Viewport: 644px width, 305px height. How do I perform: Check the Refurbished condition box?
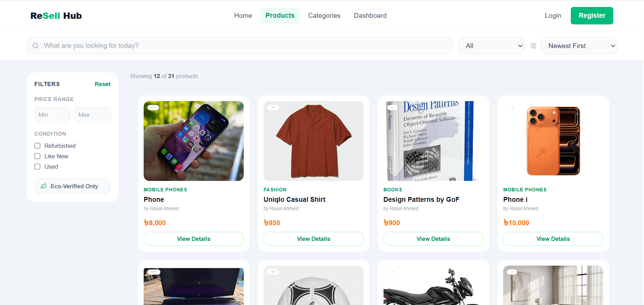(38, 146)
